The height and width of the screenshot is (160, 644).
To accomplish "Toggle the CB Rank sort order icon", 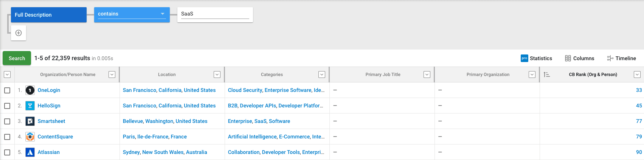I will click(546, 75).
